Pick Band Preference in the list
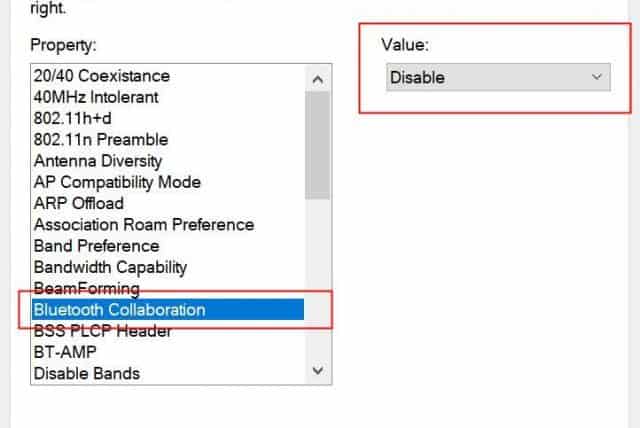The height and width of the screenshot is (428, 640). point(96,246)
